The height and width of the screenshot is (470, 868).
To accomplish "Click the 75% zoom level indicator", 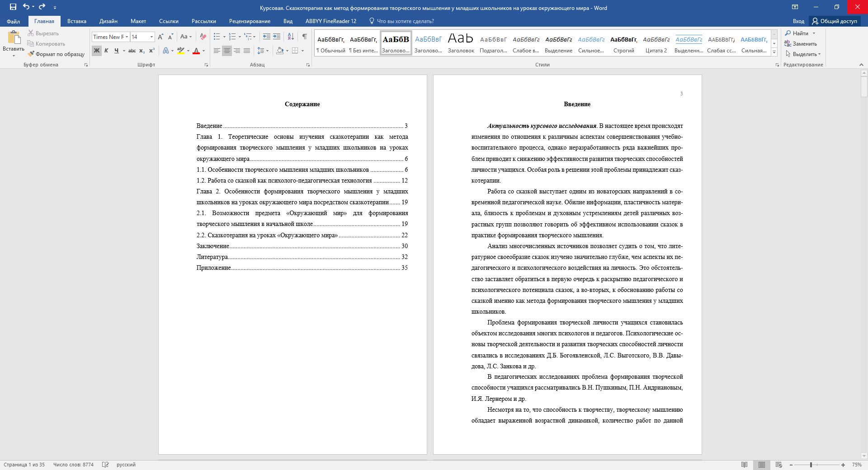I will pos(857,465).
